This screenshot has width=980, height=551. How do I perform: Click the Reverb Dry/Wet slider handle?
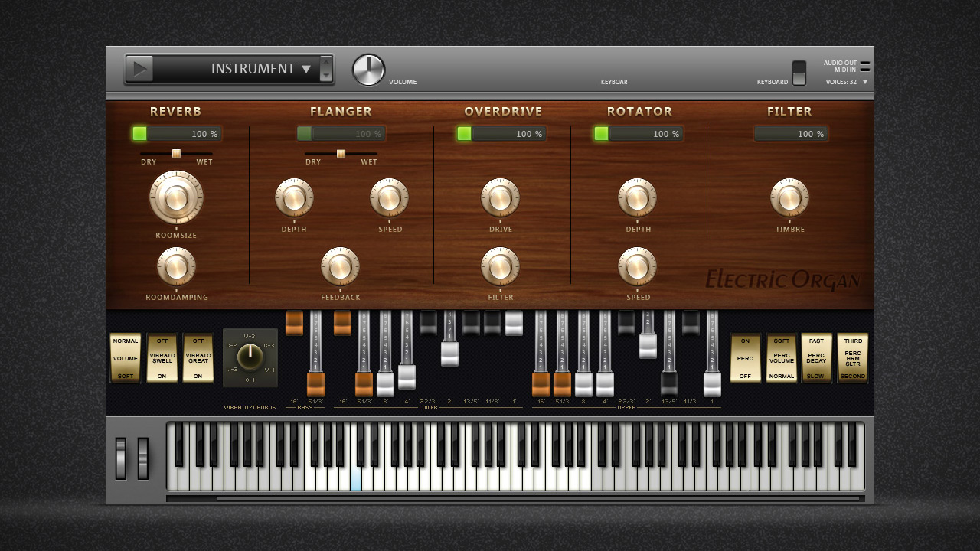(x=176, y=154)
